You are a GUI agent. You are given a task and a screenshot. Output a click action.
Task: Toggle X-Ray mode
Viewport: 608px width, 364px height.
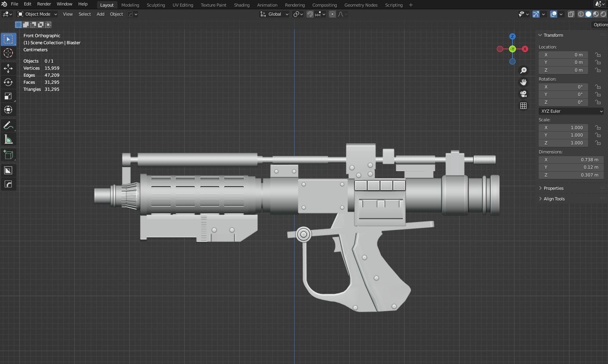571,14
